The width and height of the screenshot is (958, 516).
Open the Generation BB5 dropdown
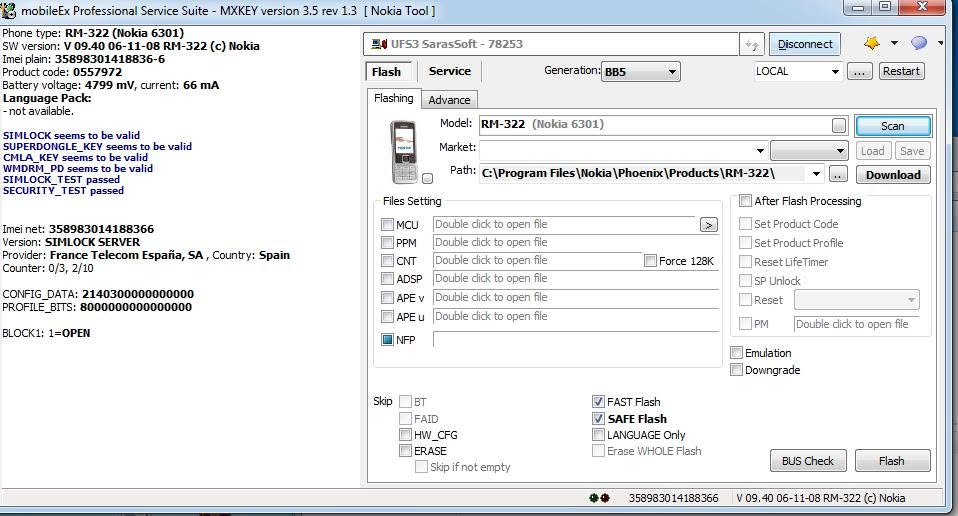point(641,71)
